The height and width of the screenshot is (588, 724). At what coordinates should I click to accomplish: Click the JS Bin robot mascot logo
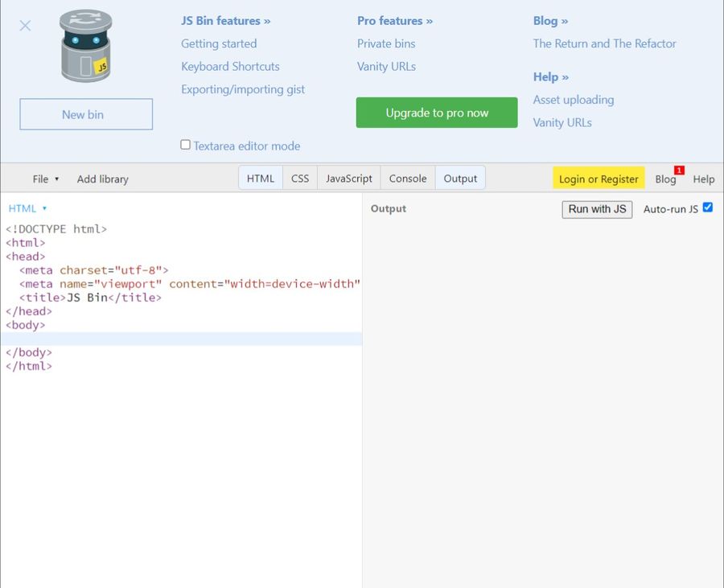click(x=86, y=46)
